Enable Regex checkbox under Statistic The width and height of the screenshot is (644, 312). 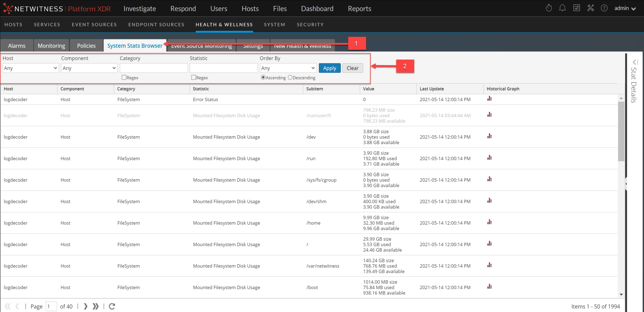coord(194,78)
